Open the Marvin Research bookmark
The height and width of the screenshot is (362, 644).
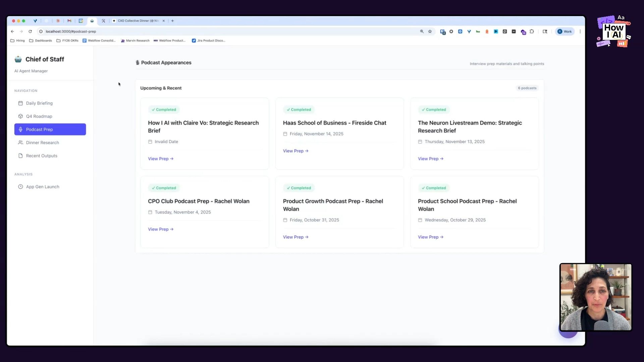(135, 41)
